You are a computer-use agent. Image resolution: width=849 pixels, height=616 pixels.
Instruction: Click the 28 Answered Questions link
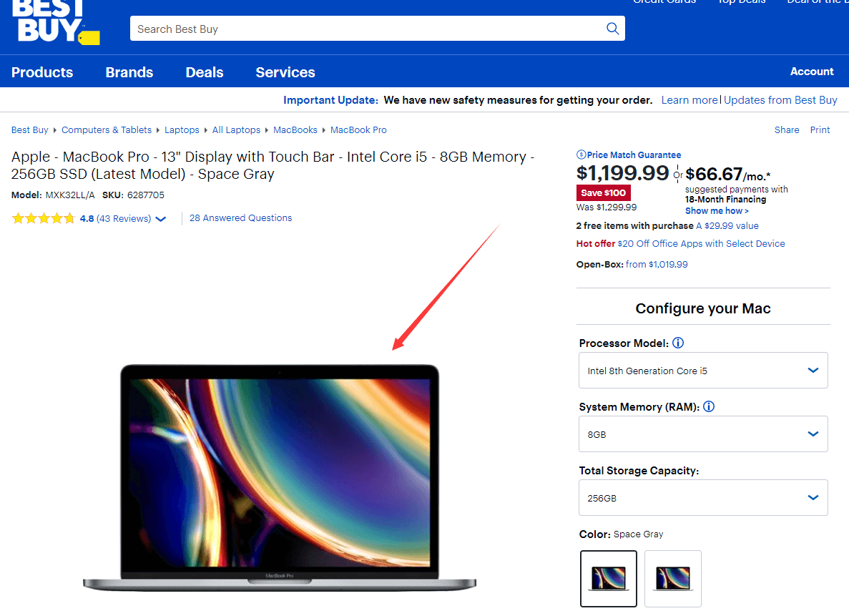coord(240,218)
